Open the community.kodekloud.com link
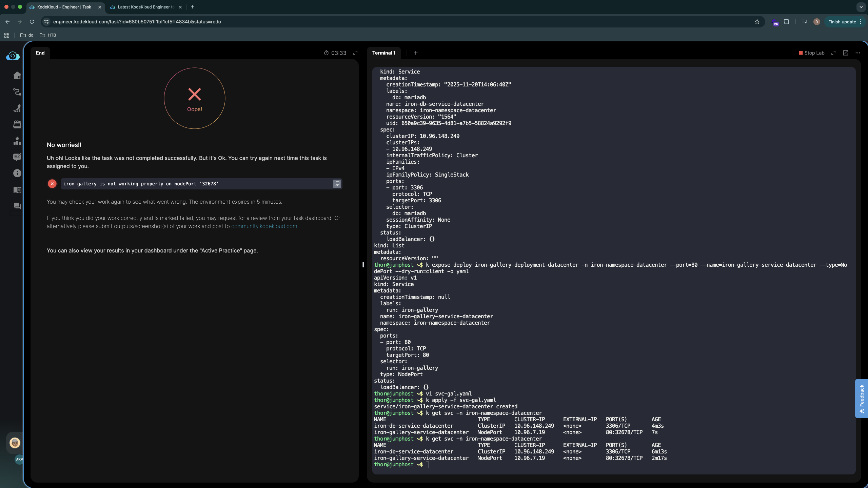This screenshot has height=488, width=868. (264, 226)
